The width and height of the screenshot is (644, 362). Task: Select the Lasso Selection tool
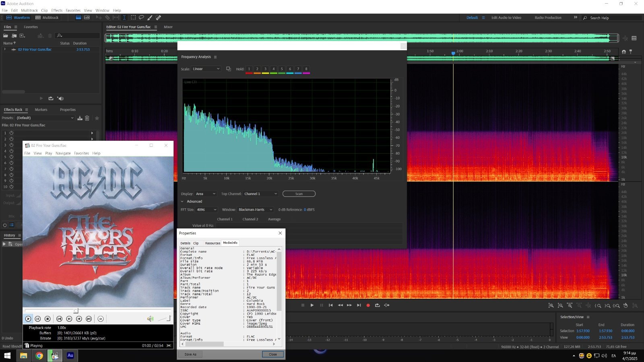click(x=141, y=18)
